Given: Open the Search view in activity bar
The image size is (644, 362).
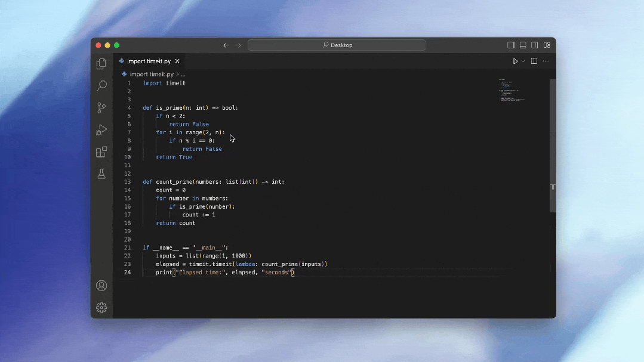Looking at the screenshot, I should pyautogui.click(x=101, y=86).
